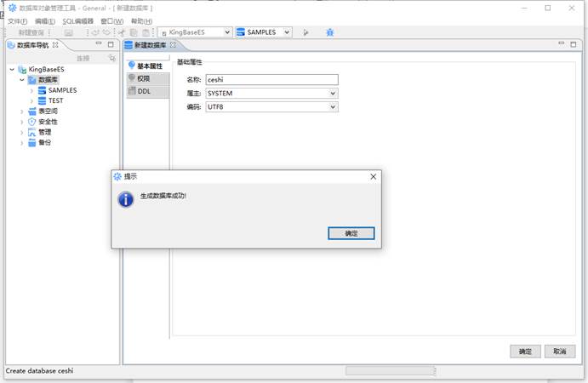Click the progress bar in status bar
The height and width of the screenshot is (383, 588).
[390, 371]
